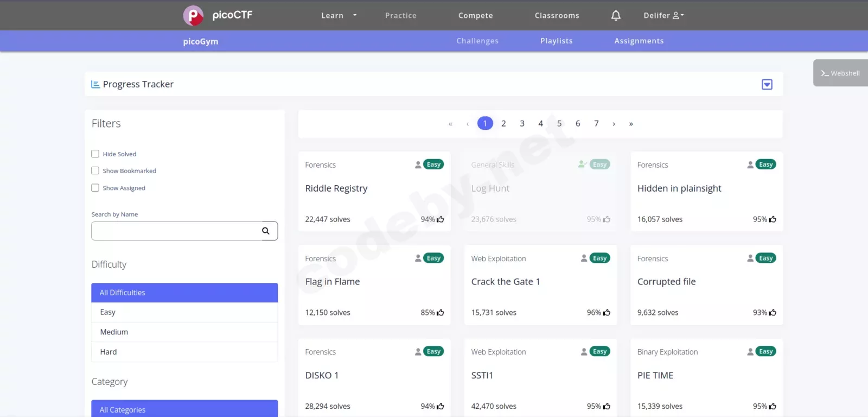The height and width of the screenshot is (417, 868).
Task: Click thumbs-up icon on Riddle Registry card
Action: pos(441,219)
